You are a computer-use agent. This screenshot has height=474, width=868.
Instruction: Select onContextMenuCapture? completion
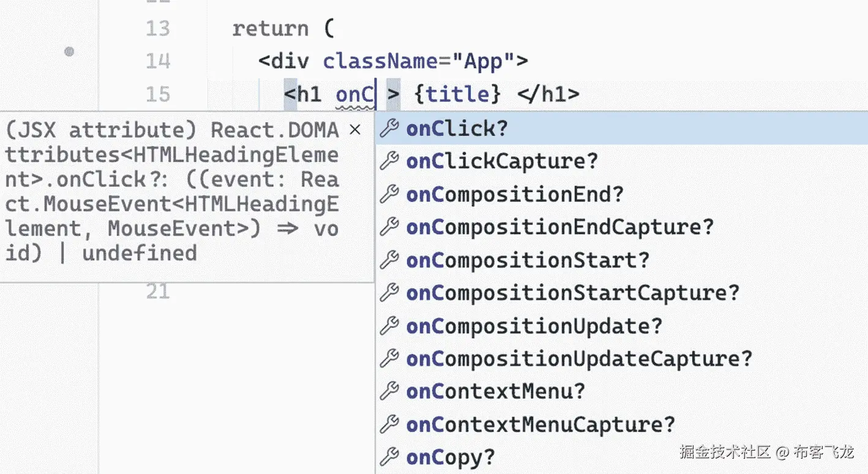621,424
